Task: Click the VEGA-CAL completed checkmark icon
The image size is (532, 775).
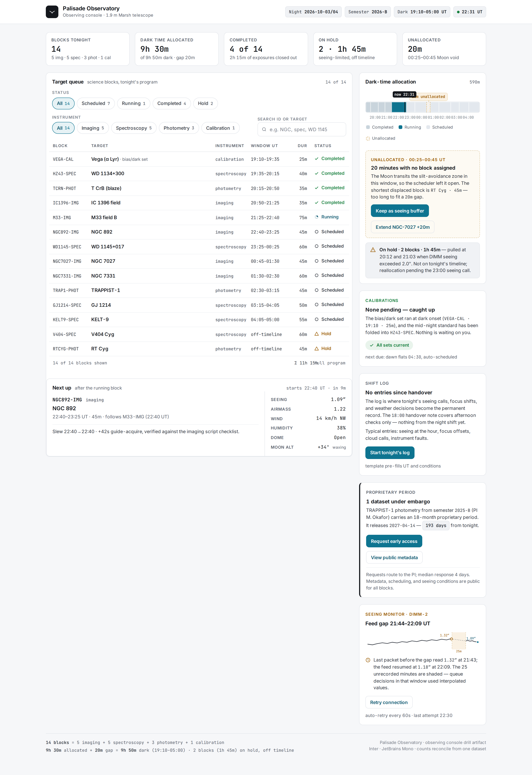Action: (316, 159)
